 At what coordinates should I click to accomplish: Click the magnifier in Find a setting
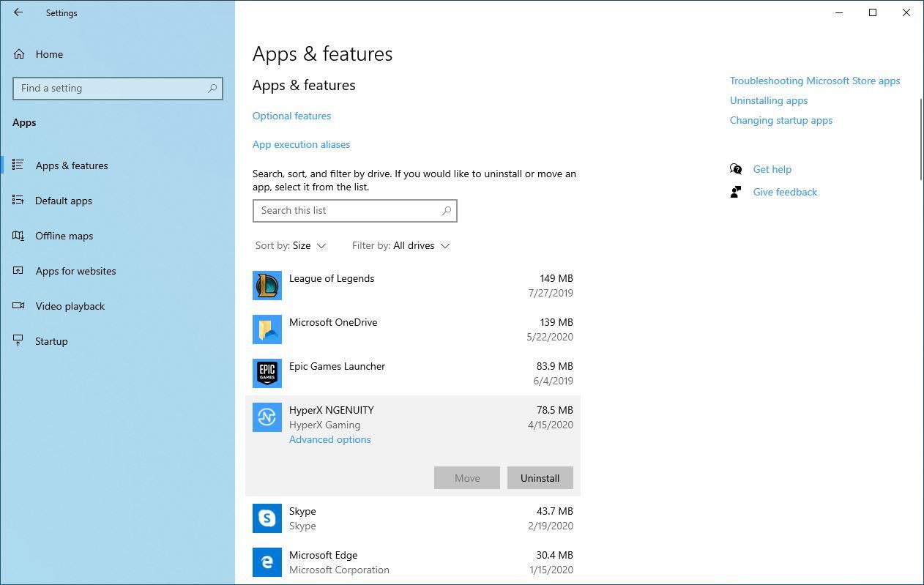click(212, 88)
